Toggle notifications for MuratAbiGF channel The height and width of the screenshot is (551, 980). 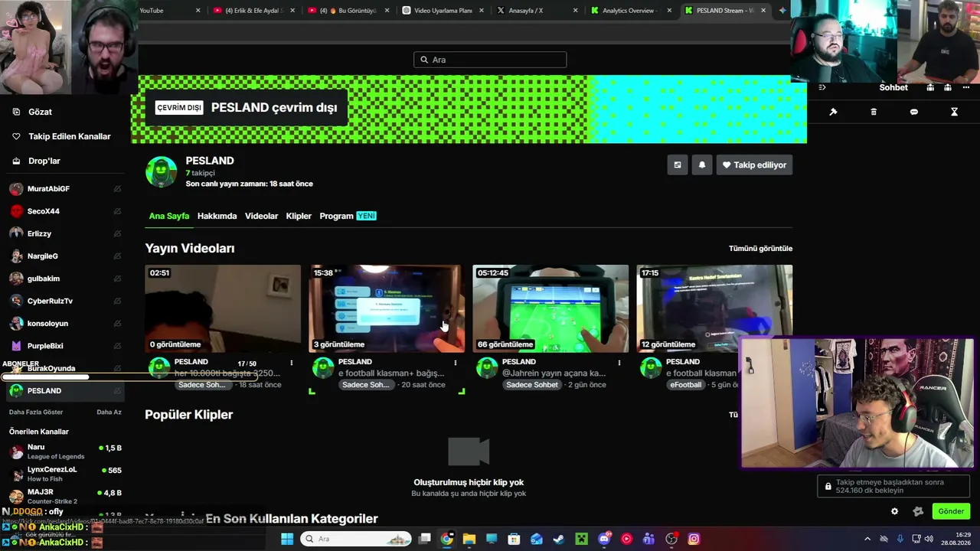coord(117,189)
